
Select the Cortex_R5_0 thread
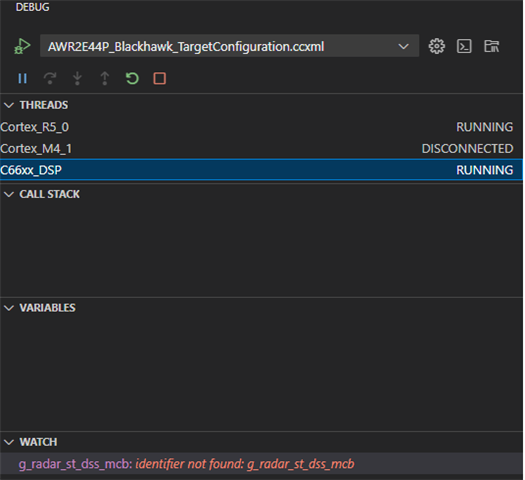(261, 127)
